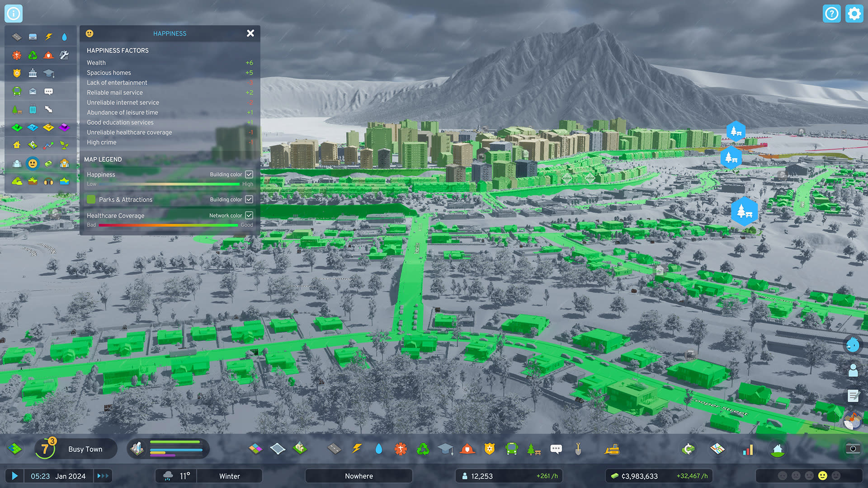Open the Roads construction tool

coord(334,449)
